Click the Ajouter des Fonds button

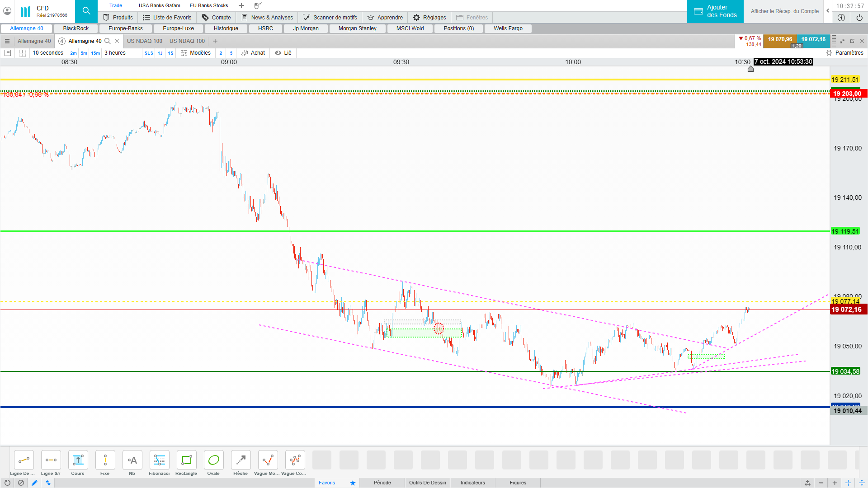[x=715, y=11]
